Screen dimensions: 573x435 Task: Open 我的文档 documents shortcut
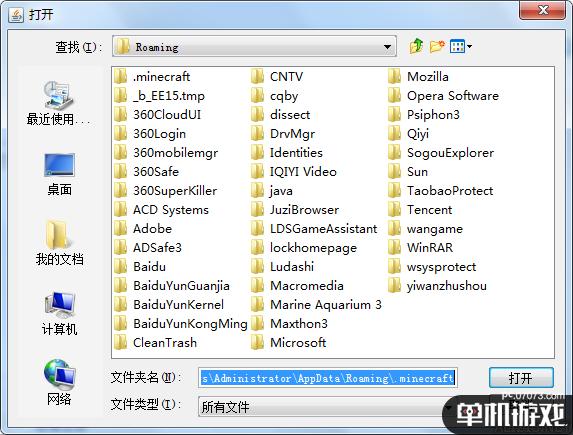point(59,243)
